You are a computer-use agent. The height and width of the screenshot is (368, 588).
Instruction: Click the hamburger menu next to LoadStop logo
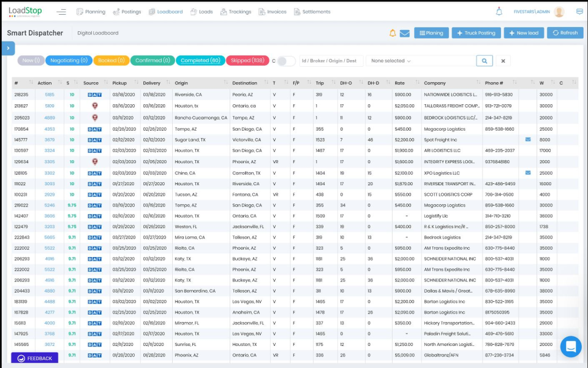click(x=61, y=11)
